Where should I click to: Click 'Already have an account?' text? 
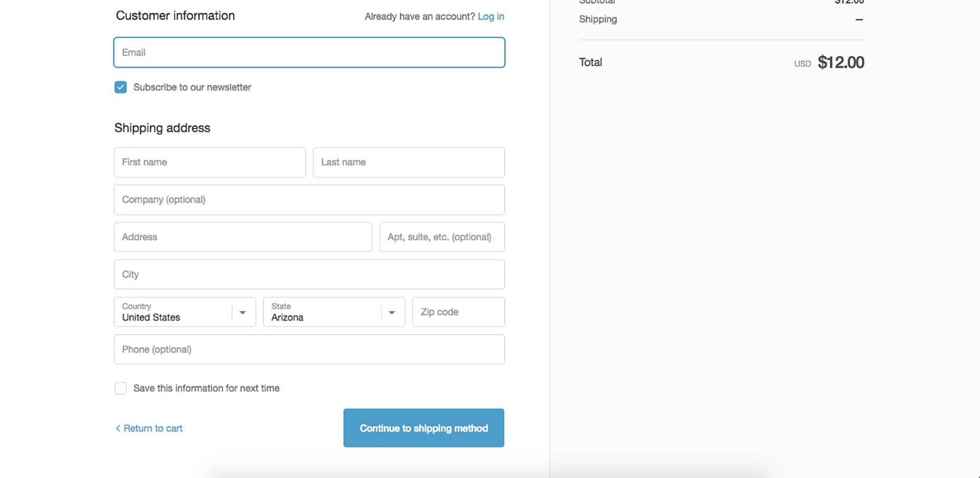pos(420,16)
